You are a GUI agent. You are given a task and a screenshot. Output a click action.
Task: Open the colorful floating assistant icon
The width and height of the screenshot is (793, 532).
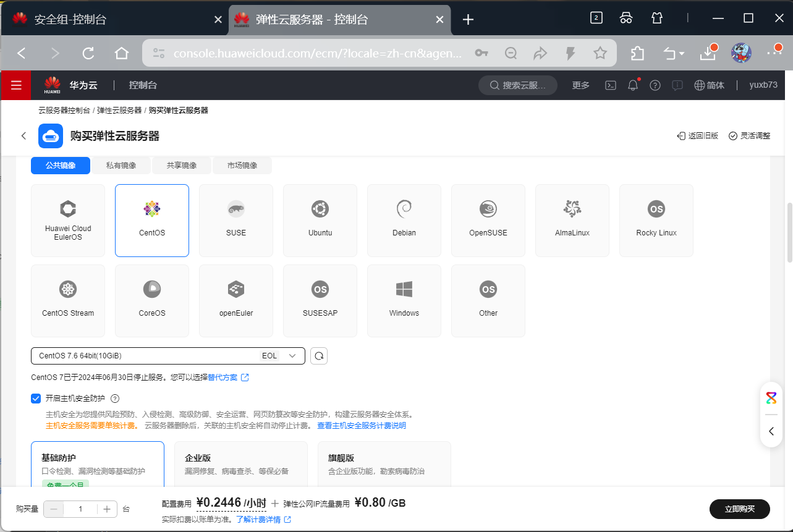771,398
